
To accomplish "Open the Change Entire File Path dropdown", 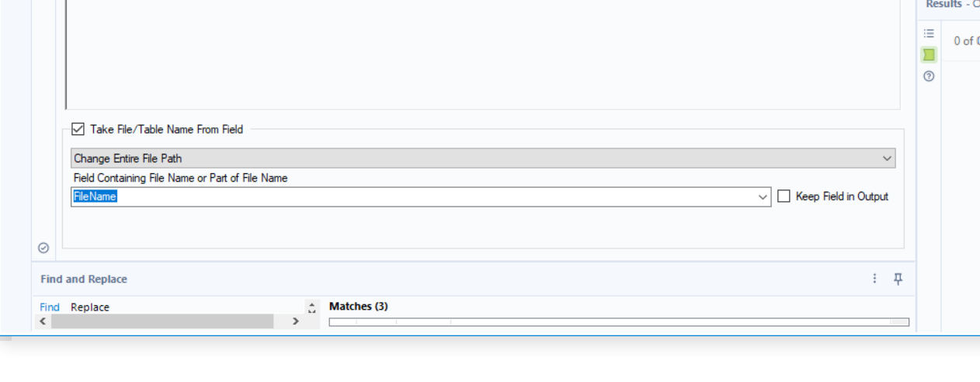I will pos(482,158).
